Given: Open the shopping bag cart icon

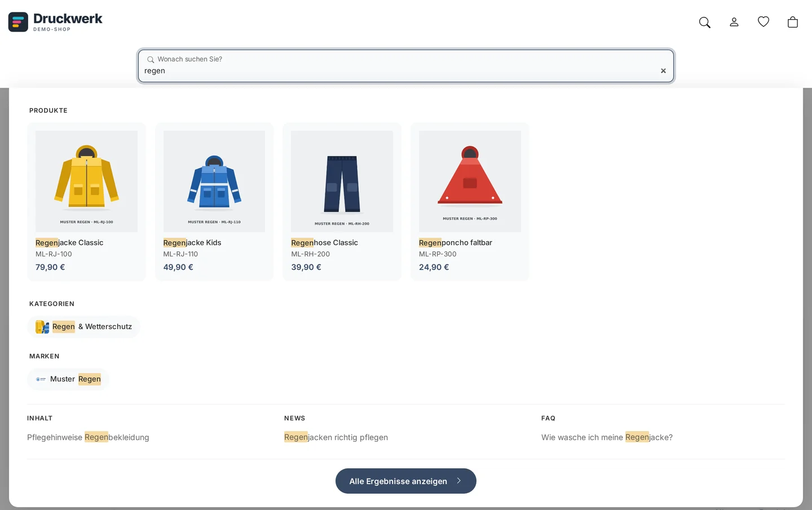Looking at the screenshot, I should point(792,22).
